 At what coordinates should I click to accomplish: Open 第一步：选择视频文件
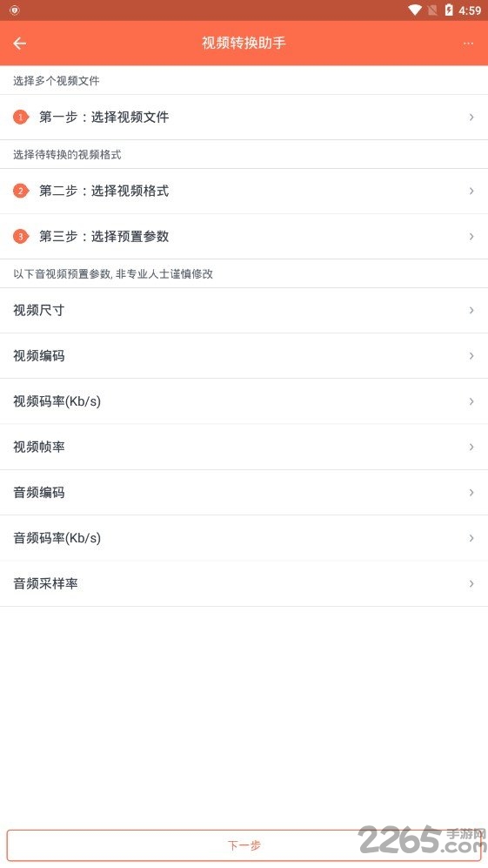click(244, 117)
